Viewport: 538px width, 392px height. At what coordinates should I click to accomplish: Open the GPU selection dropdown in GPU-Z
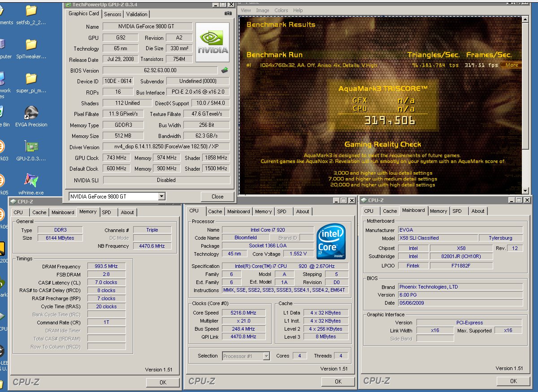tap(161, 196)
